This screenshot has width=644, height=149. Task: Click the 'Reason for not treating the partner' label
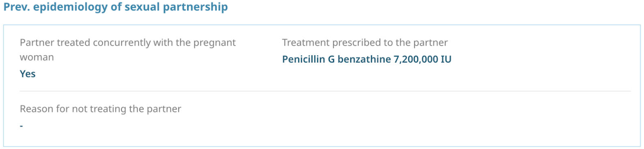[x=100, y=109]
